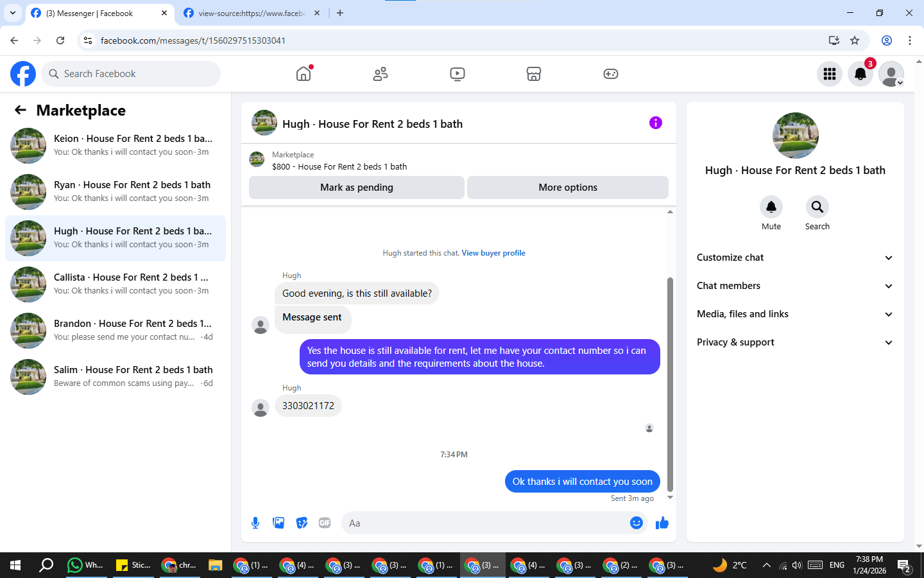Screen dimensions: 924x578
Task: Send a thumbs-up like
Action: point(662,523)
